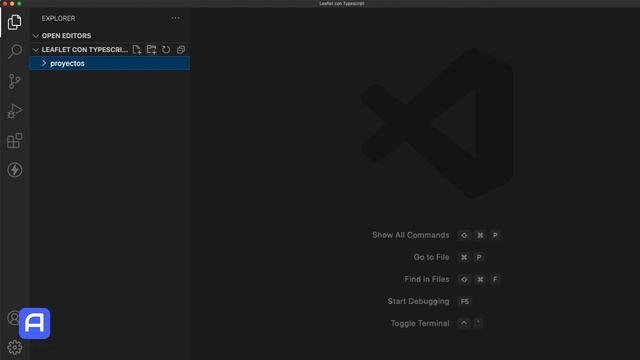Open the Run and Debug view

click(x=14, y=111)
